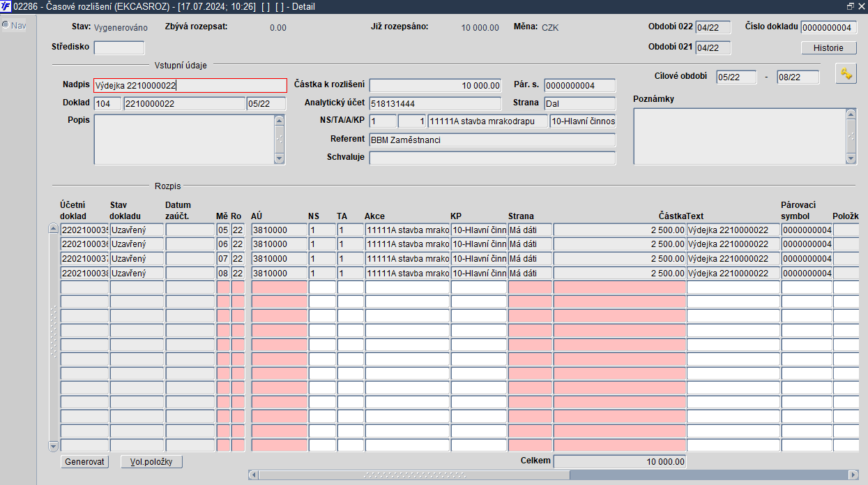This screenshot has height=485, width=868.
Task: Open the Historie button
Action: 828,48
